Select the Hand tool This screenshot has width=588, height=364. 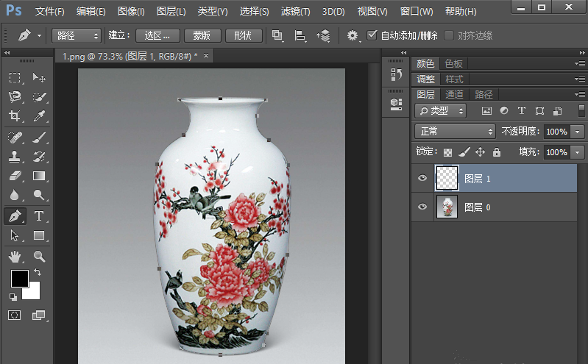(15, 256)
